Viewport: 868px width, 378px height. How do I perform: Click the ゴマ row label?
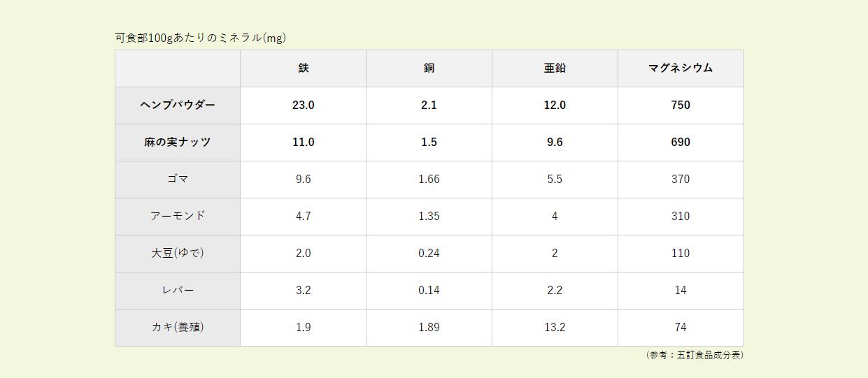(178, 179)
